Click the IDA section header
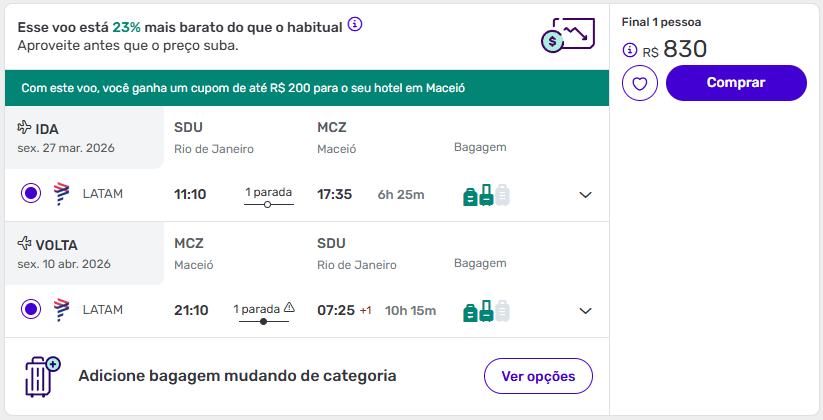This screenshot has height=420, width=823. tap(47, 129)
